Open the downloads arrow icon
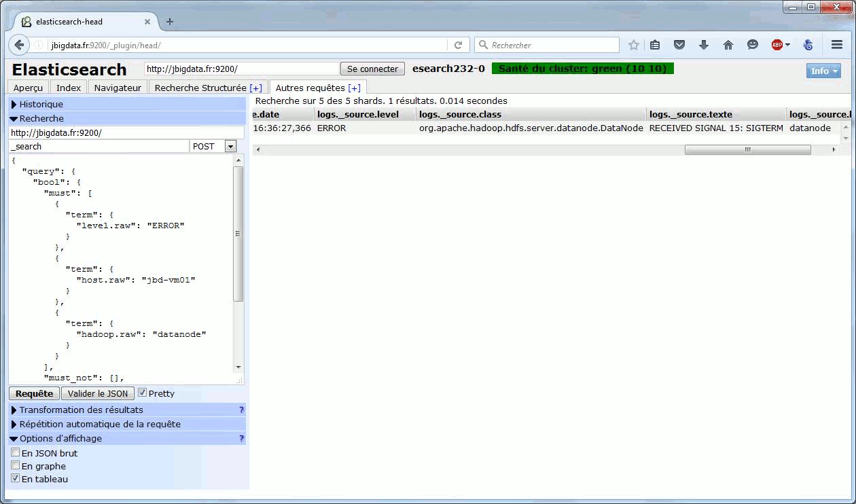The image size is (856, 504). pos(703,45)
